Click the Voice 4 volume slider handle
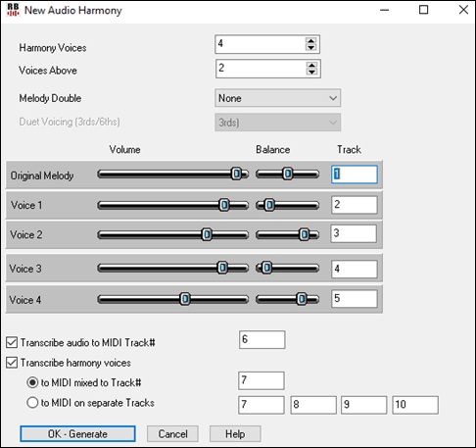The height and width of the screenshot is (448, 476). coord(185,299)
